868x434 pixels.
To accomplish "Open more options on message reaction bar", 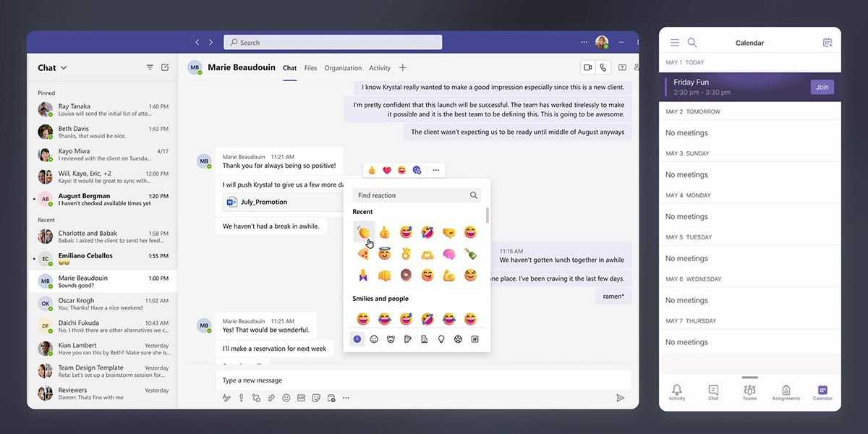I will click(x=435, y=170).
